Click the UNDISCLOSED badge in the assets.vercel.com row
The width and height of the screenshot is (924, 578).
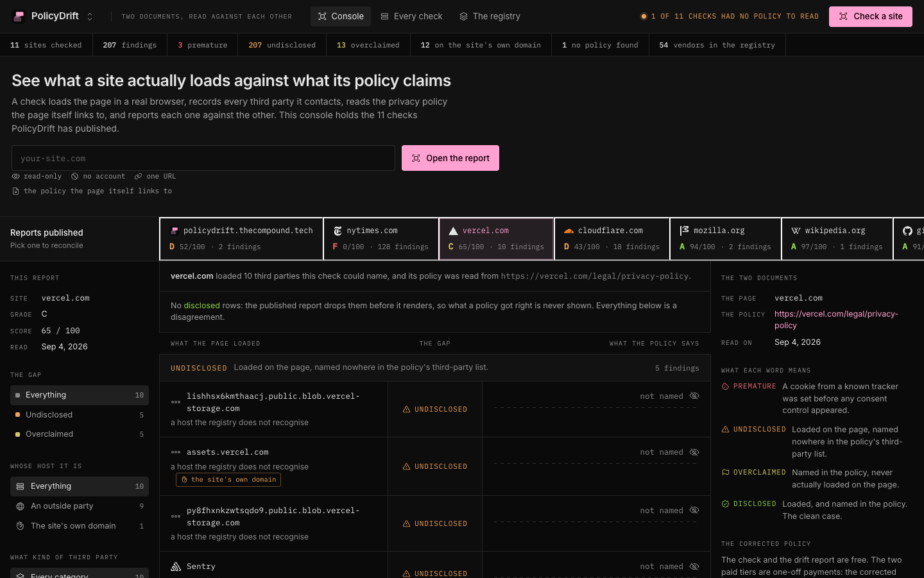coord(435,466)
